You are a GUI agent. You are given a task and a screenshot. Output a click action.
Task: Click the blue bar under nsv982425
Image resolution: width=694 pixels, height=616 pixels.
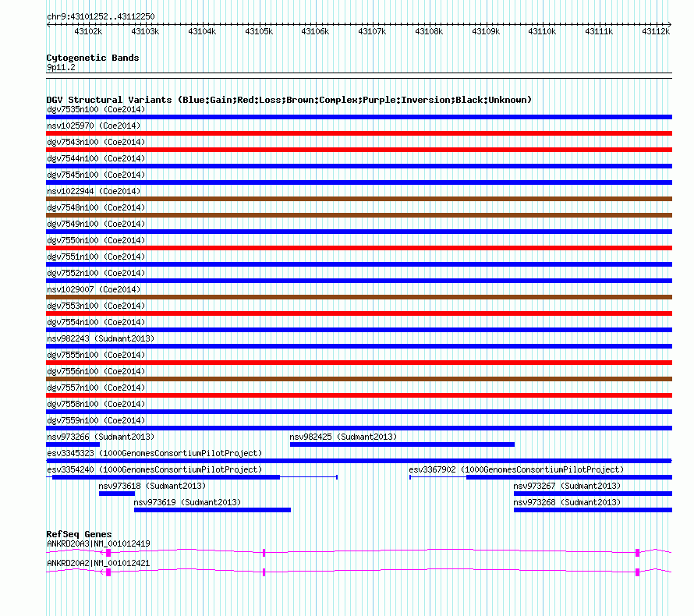pyautogui.click(x=402, y=444)
